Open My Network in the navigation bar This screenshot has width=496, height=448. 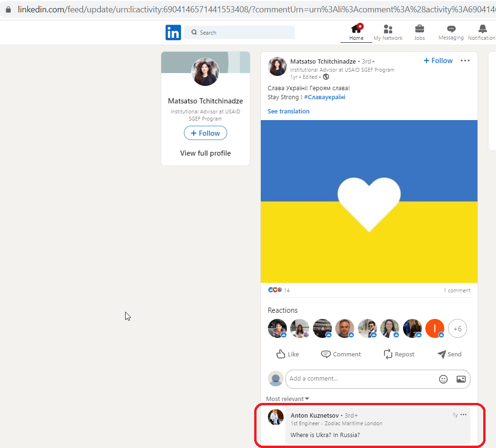pos(388,33)
